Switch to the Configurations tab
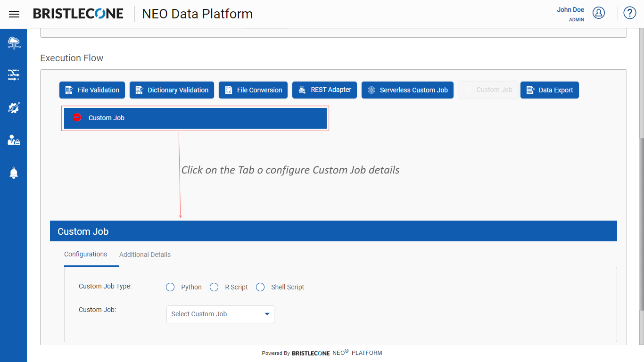This screenshot has height=362, width=644. pos(86,254)
